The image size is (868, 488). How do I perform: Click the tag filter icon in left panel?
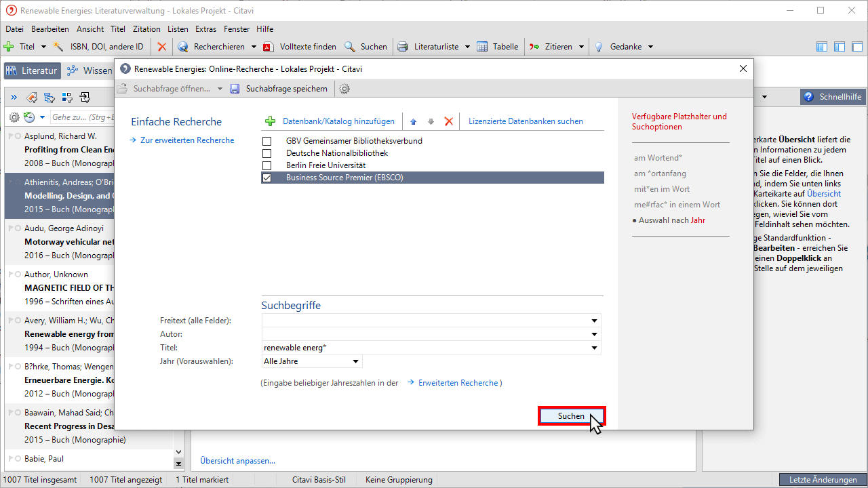(x=31, y=97)
